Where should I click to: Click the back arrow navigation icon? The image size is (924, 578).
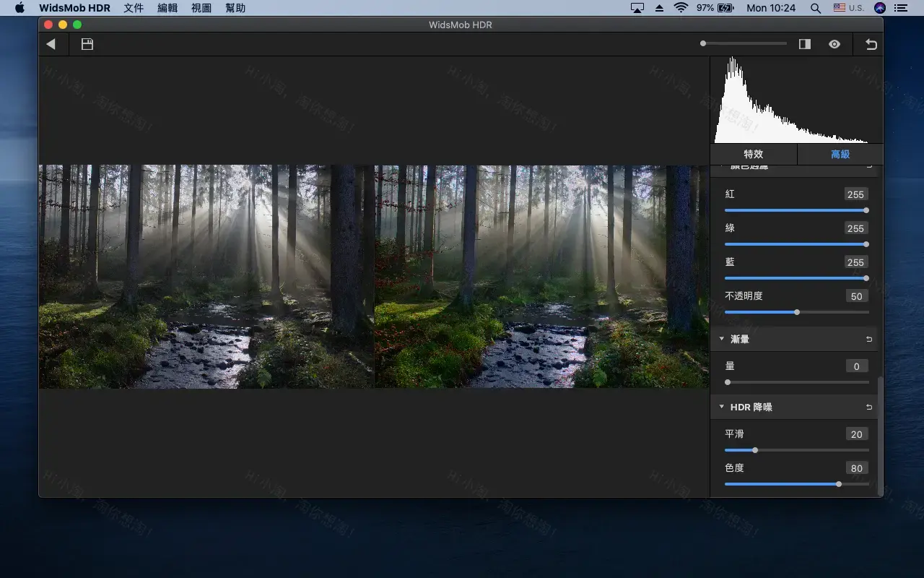pyautogui.click(x=52, y=44)
